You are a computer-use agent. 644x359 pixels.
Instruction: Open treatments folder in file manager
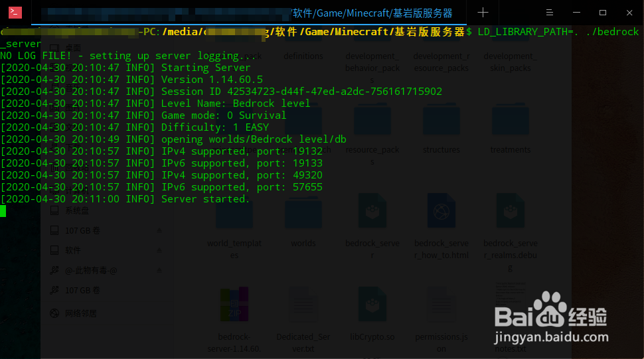pos(510,119)
